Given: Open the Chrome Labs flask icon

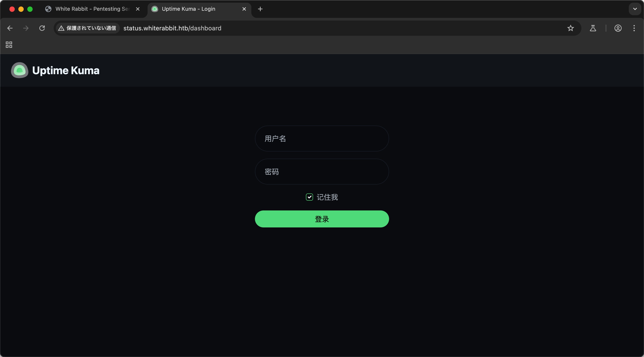Looking at the screenshot, I should coord(593,28).
